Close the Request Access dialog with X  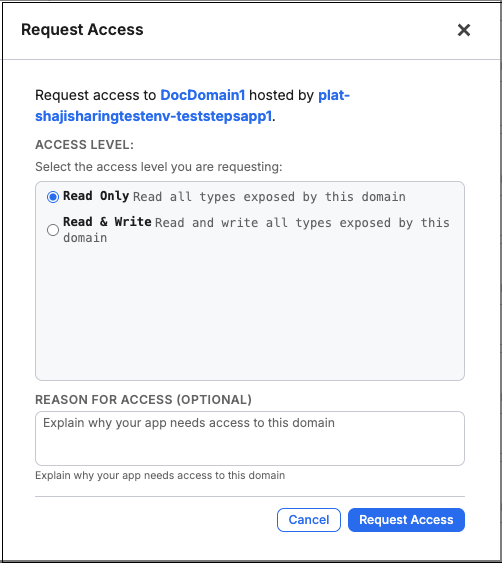pyautogui.click(x=464, y=30)
